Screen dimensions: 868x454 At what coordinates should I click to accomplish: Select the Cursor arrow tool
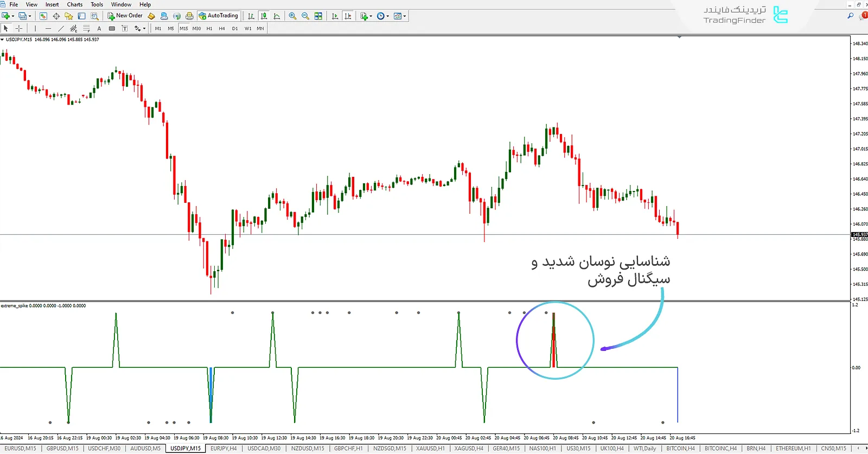[x=6, y=28]
